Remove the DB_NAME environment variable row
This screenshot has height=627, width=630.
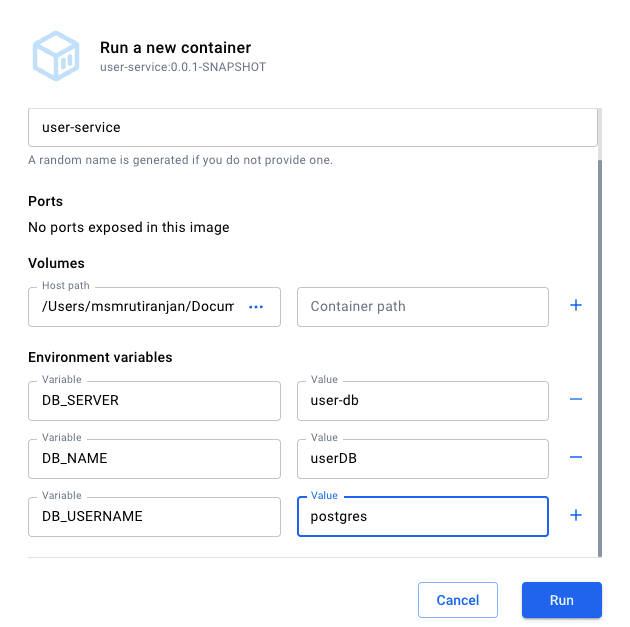point(575,457)
